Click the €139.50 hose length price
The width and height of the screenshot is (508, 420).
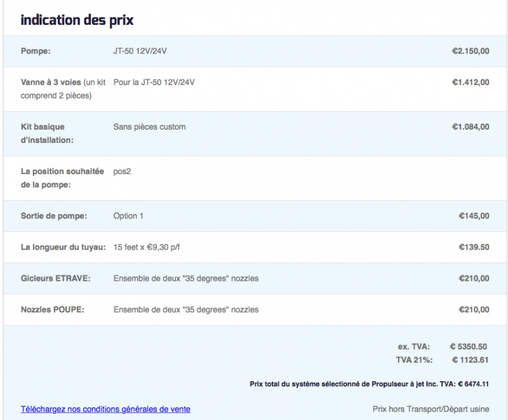pos(474,247)
